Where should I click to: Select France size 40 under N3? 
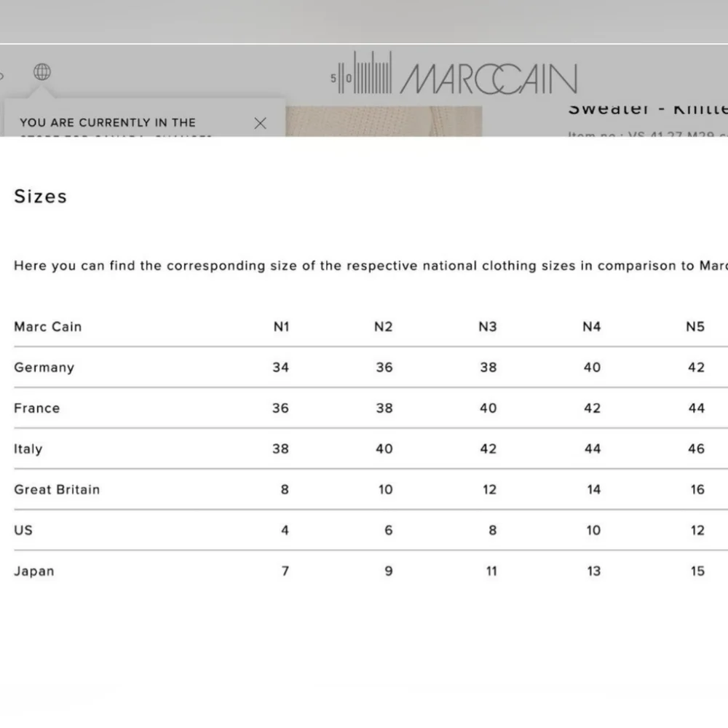pyautogui.click(x=488, y=408)
